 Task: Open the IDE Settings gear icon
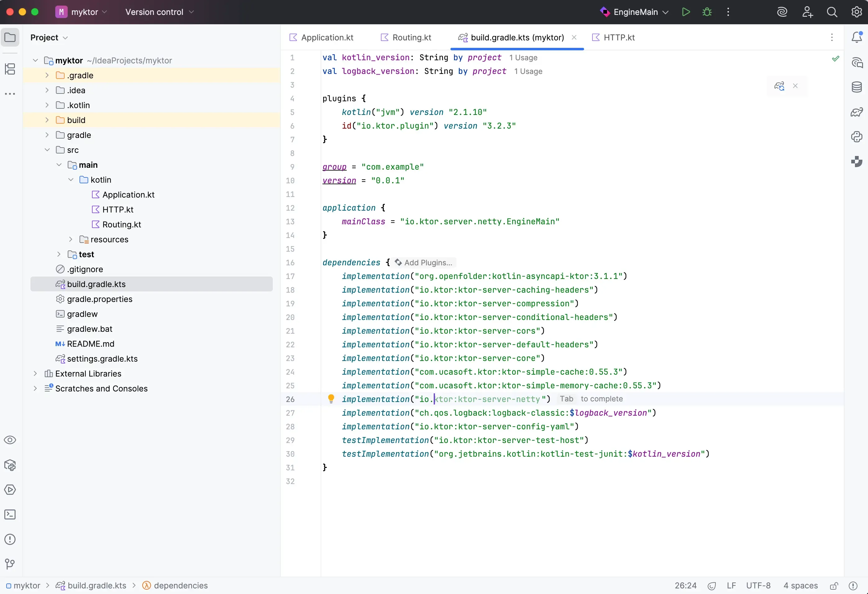tap(857, 11)
